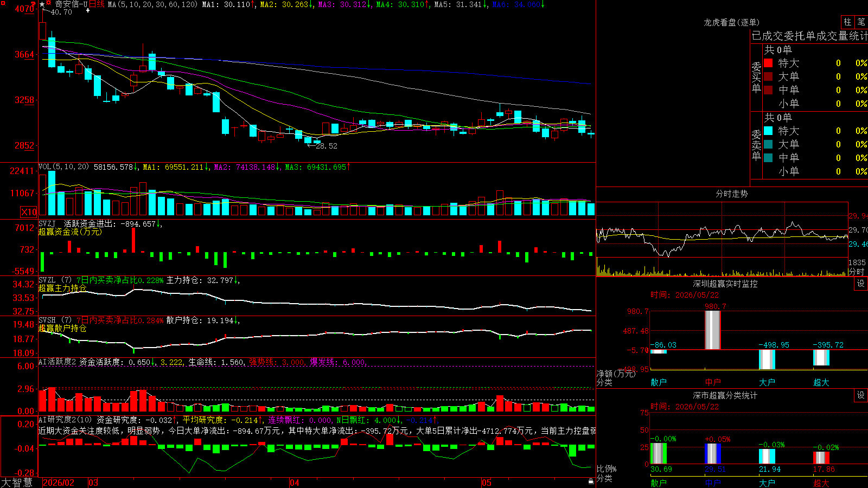This screenshot has width=868, height=488.
Task: Click the SVSH indicator name
Action: (47, 320)
